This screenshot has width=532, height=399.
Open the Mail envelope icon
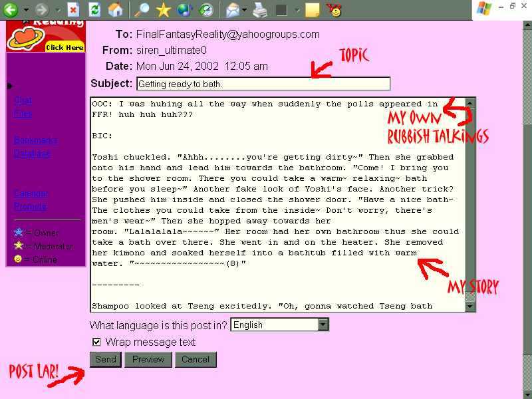click(x=232, y=9)
